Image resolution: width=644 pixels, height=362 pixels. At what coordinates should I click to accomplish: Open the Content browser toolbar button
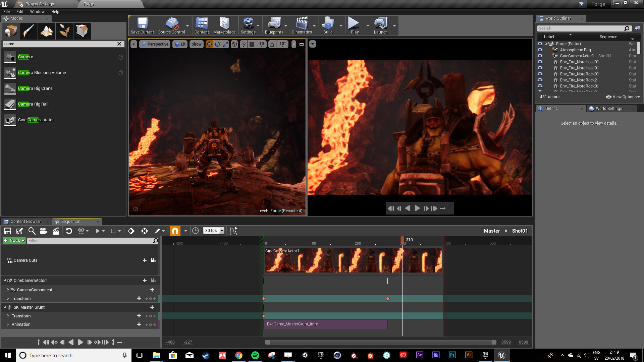tap(202, 26)
